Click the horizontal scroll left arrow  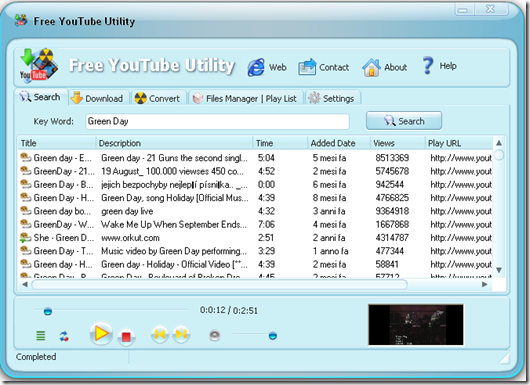coord(25,285)
